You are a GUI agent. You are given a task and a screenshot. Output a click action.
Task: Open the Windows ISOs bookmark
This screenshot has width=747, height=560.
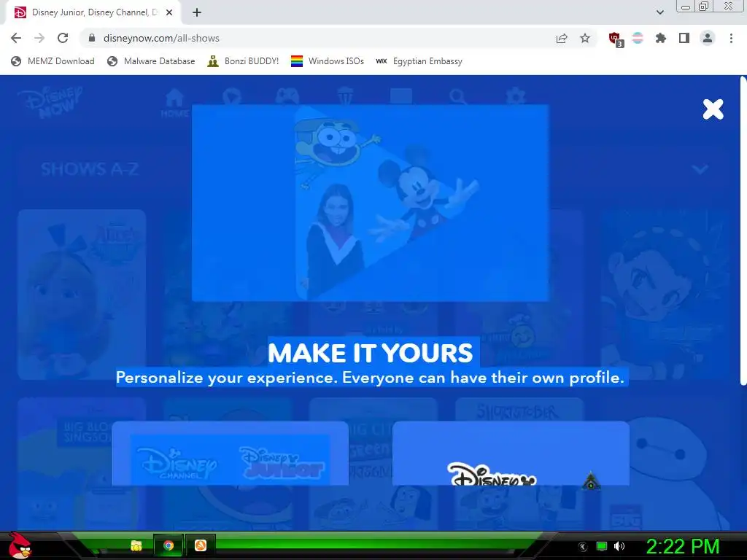click(328, 61)
